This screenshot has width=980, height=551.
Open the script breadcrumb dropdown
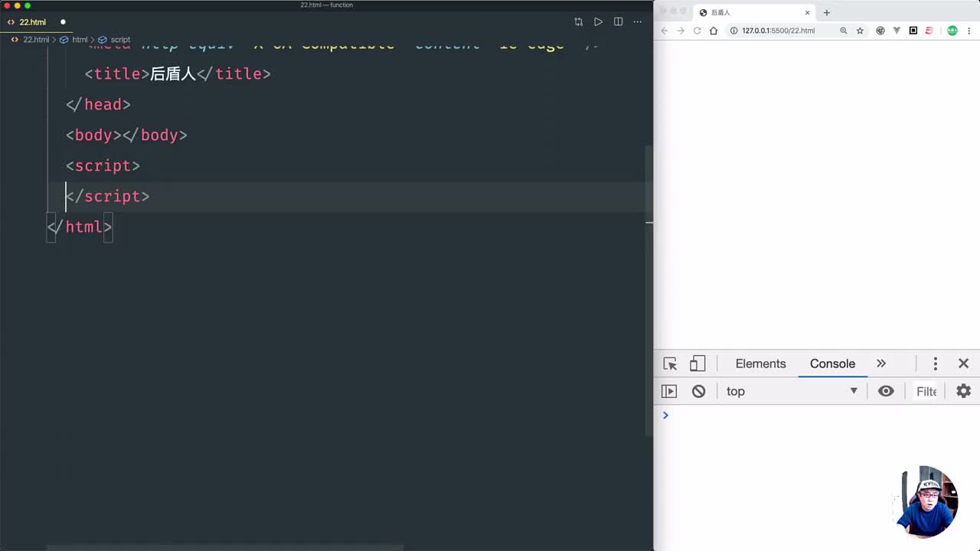pos(120,39)
